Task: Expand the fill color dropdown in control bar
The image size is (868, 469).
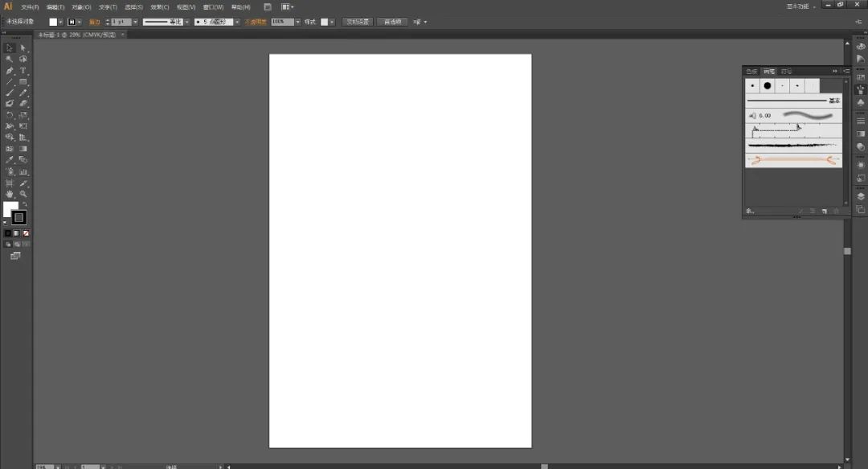Action: 60,23
